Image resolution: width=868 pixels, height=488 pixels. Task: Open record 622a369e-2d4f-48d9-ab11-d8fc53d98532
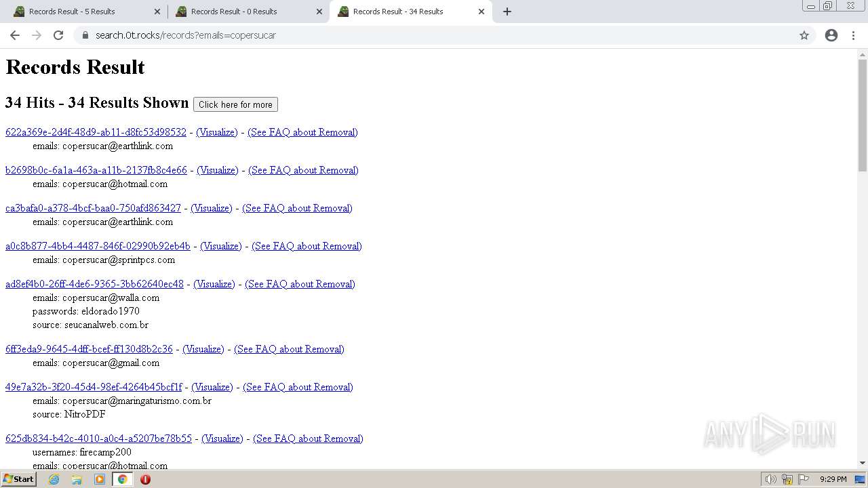96,132
